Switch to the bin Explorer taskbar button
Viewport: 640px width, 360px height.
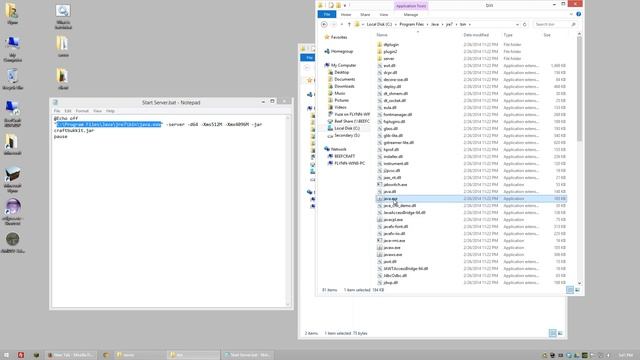pos(193,355)
